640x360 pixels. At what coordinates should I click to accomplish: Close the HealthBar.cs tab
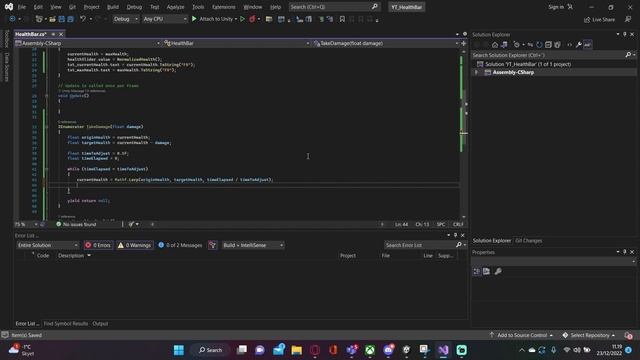(x=61, y=34)
